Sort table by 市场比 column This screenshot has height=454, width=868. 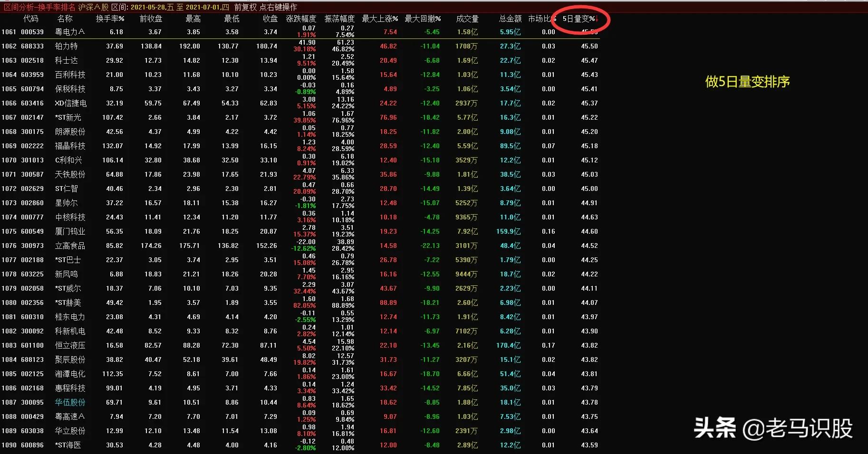pos(541,19)
